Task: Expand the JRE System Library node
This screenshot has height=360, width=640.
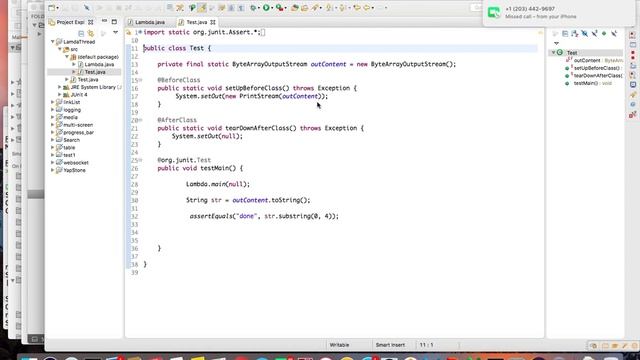Action: [x=60, y=87]
